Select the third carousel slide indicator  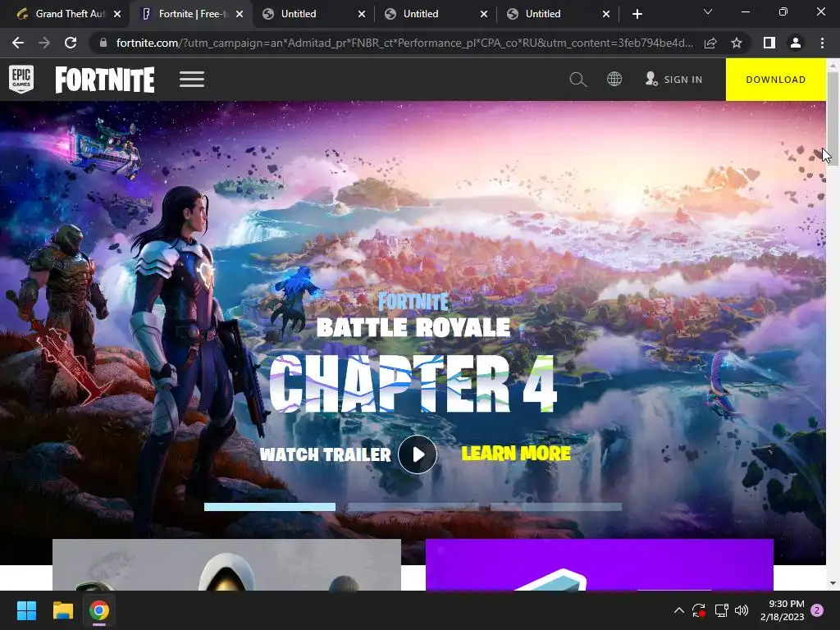click(x=556, y=507)
